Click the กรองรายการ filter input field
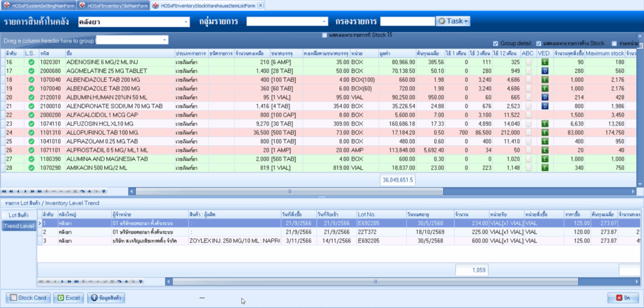 coord(407,21)
